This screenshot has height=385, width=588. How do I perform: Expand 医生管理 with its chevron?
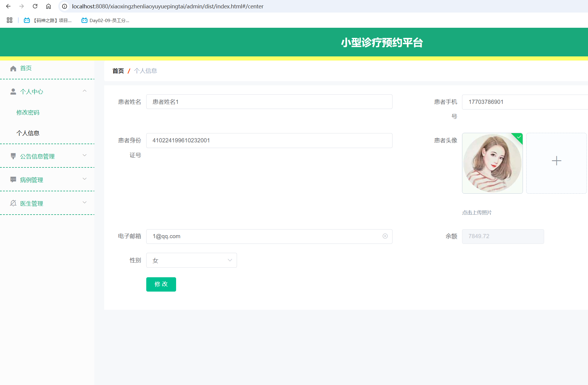(84, 202)
